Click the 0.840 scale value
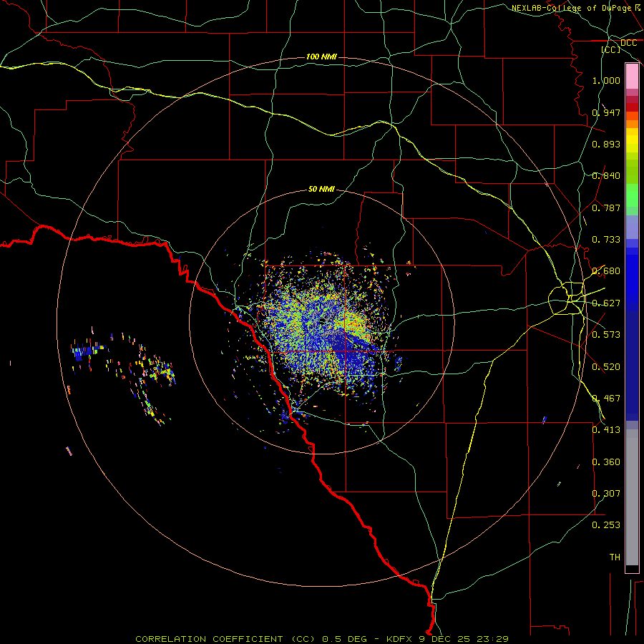Screen dimensions: 644x644 click(x=606, y=176)
